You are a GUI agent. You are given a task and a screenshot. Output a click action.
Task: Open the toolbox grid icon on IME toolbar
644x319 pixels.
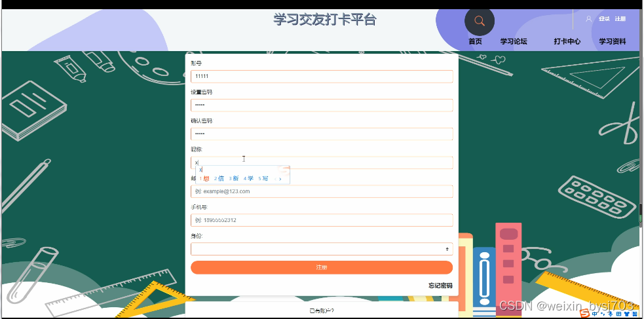tap(635, 314)
